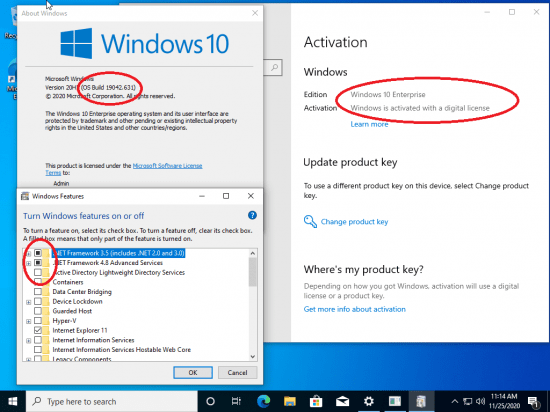Click the search magnifier icon in taskbar search
Image resolution: width=550 pixels, height=412 pixels.
tap(36, 401)
